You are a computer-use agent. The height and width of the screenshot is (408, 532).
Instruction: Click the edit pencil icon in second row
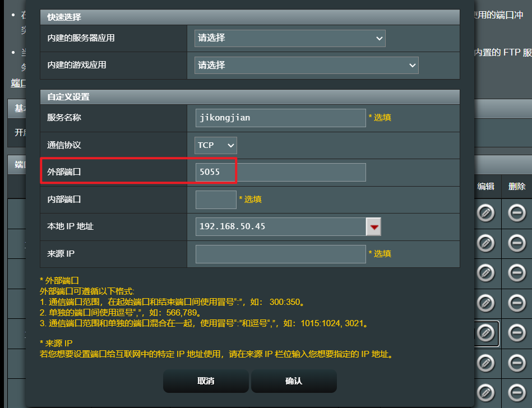click(x=485, y=243)
